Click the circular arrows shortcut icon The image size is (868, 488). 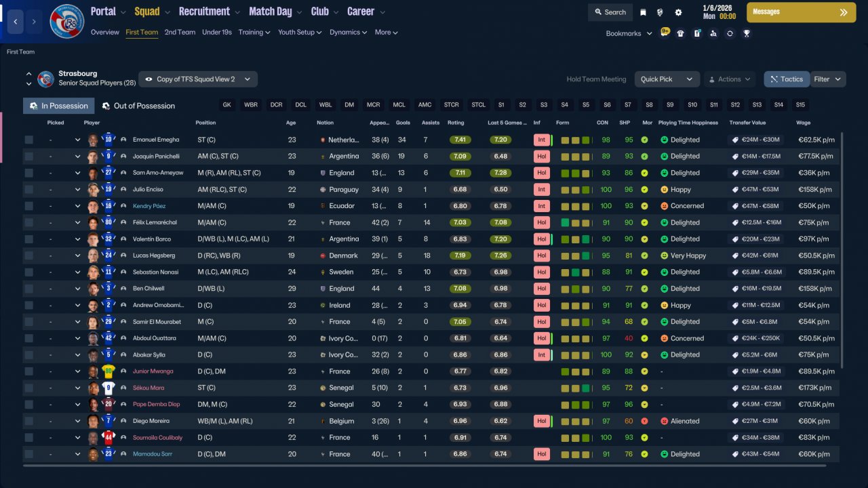coord(730,33)
